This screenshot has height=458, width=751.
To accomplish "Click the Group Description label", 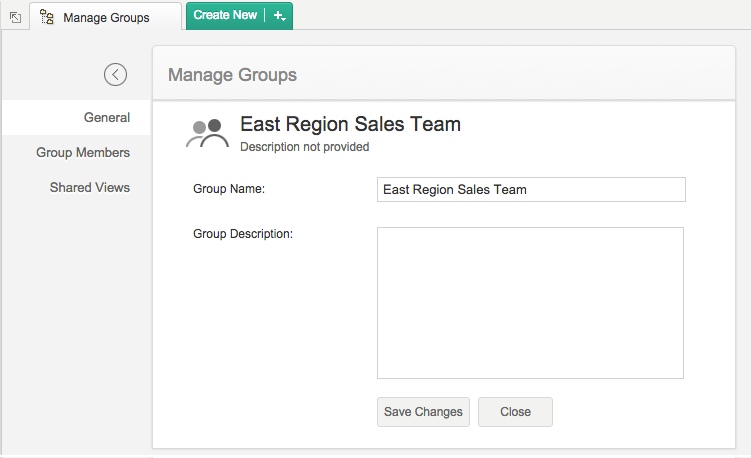I will (x=242, y=234).
